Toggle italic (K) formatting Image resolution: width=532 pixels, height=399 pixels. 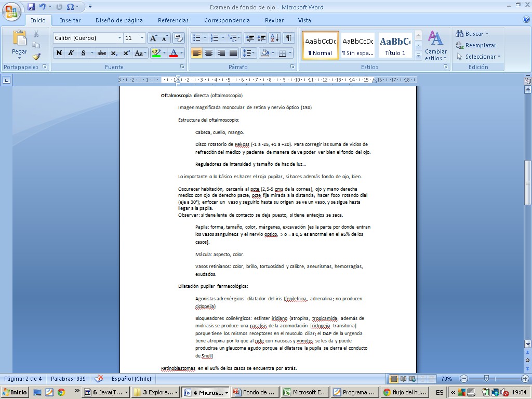[x=71, y=53]
